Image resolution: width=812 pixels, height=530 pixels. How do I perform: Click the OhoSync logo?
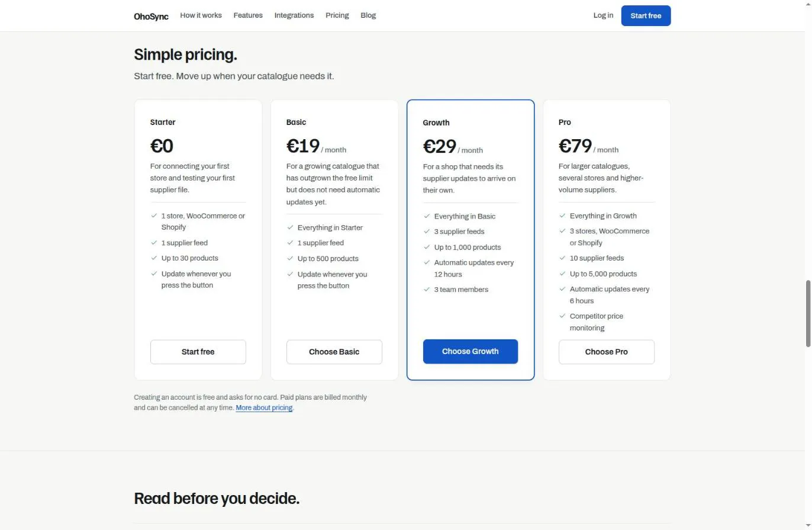pos(151,16)
